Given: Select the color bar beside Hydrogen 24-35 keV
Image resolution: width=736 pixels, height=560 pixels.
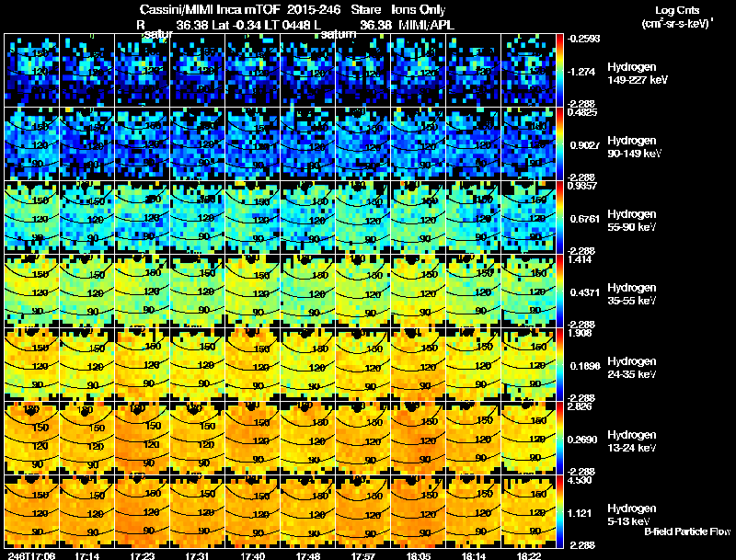Looking at the screenshot, I should pos(559,365).
